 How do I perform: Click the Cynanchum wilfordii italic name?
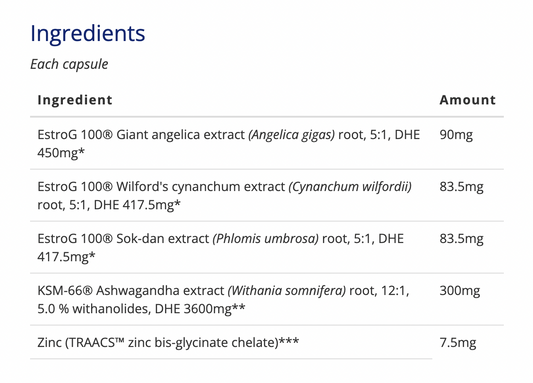[x=350, y=187]
